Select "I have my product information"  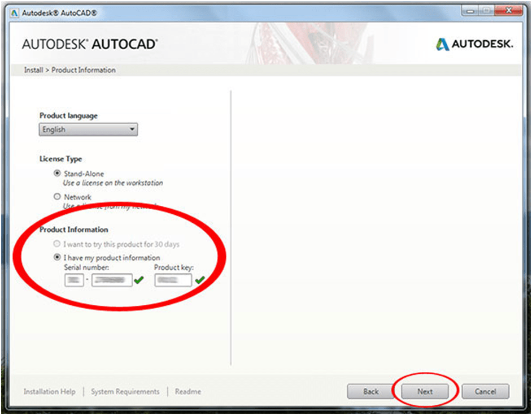[x=57, y=257]
